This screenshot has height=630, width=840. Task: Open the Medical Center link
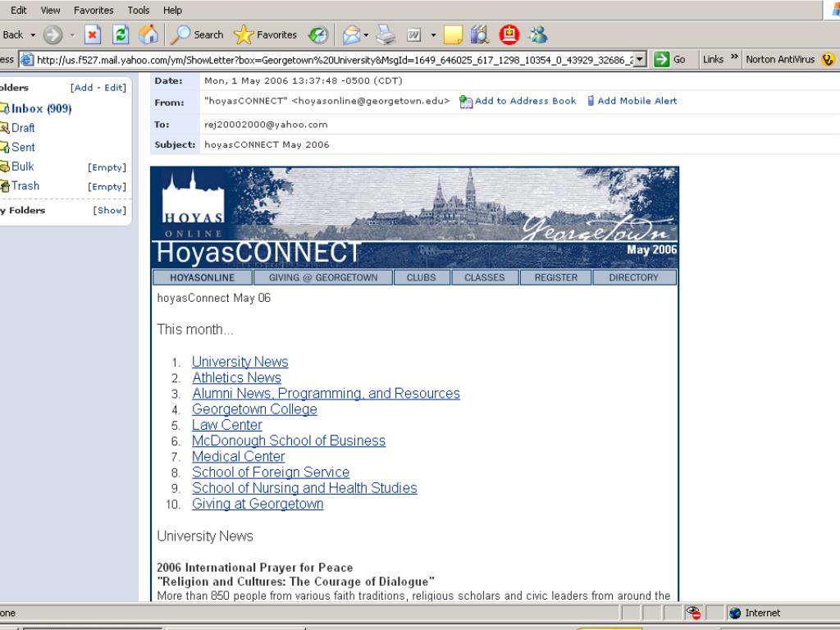[239, 457]
